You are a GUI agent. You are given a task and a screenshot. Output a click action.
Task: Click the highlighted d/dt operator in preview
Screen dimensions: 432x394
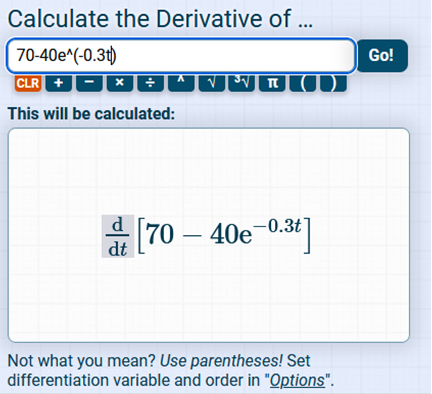point(118,236)
